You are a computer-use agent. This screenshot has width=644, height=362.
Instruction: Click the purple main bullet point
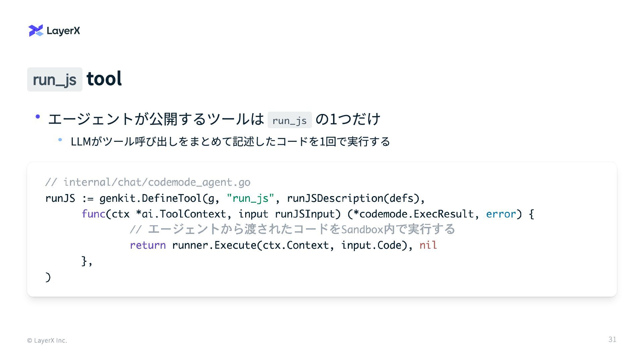click(x=38, y=117)
